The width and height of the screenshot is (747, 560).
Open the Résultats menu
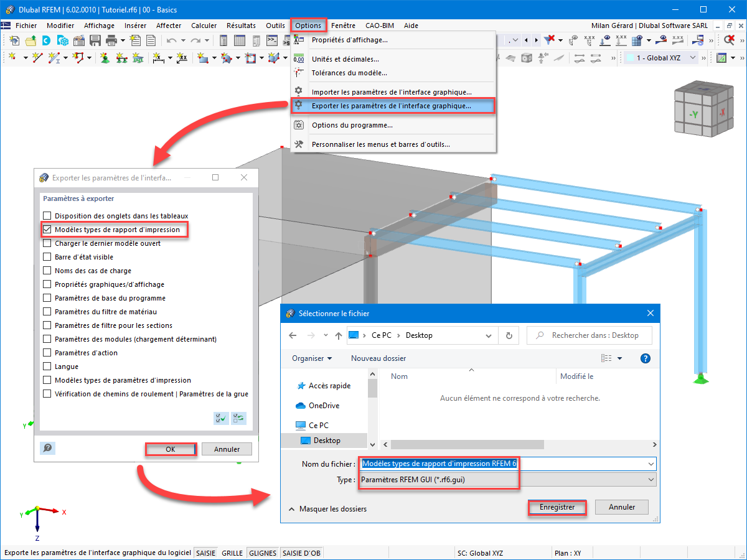(x=241, y=26)
